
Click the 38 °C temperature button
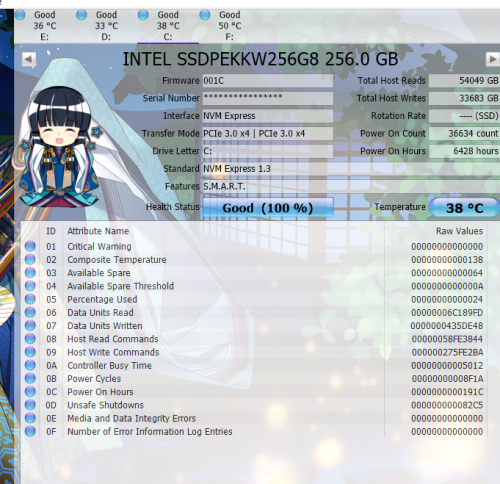click(464, 208)
